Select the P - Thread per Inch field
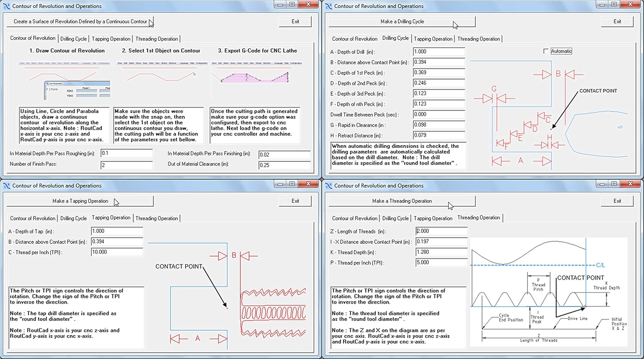 click(x=442, y=262)
